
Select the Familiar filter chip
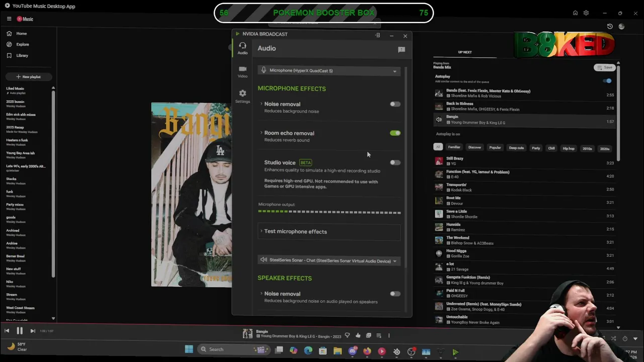click(454, 148)
